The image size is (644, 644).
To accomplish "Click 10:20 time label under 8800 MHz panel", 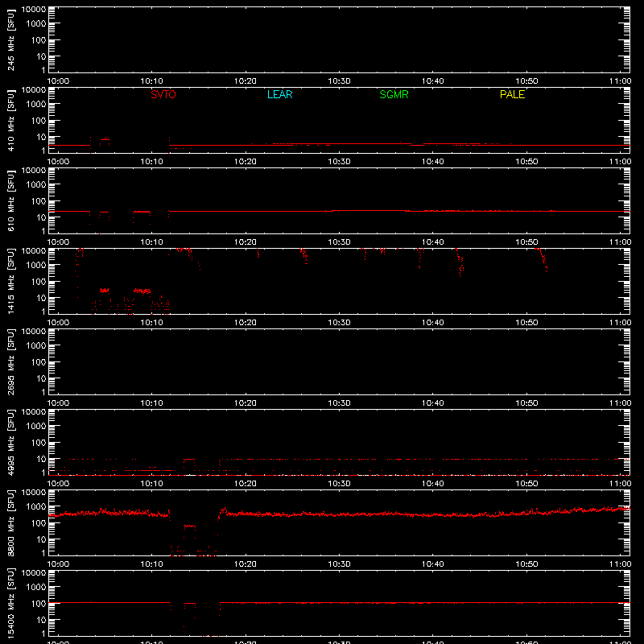I will click(246, 564).
